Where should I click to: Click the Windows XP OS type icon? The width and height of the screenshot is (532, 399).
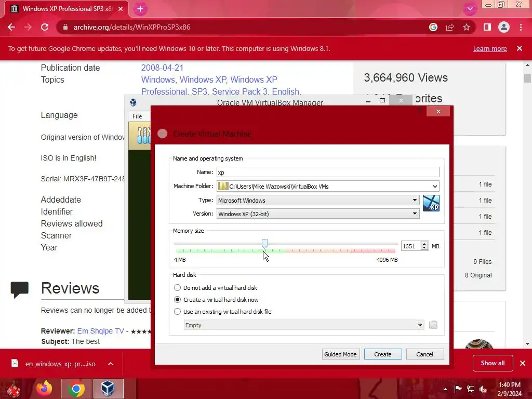coord(431,203)
